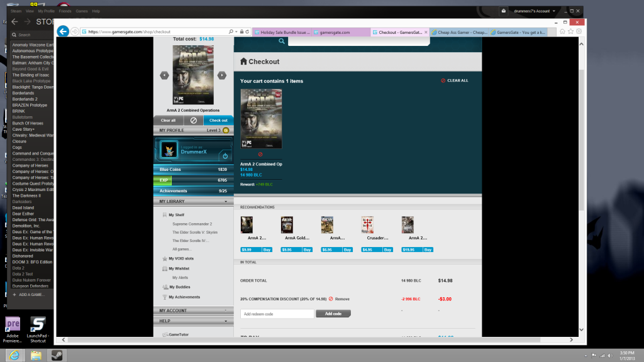Open the address bar search icon
The height and width of the screenshot is (362, 644).
(231, 31)
